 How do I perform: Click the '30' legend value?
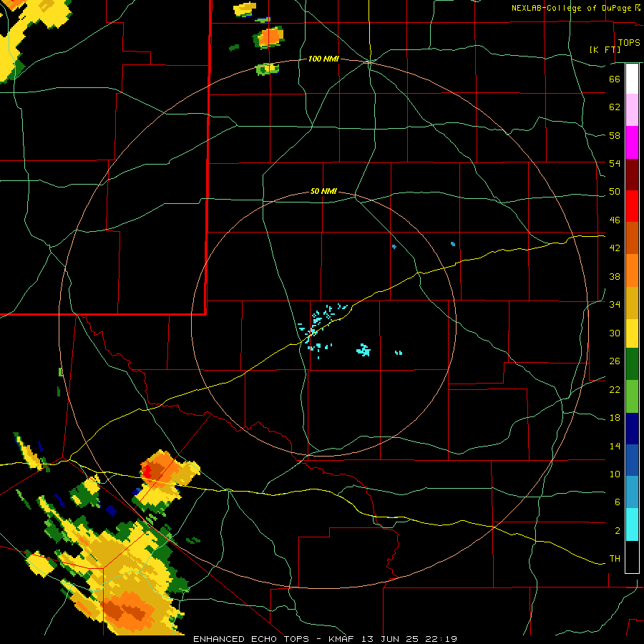click(x=615, y=333)
